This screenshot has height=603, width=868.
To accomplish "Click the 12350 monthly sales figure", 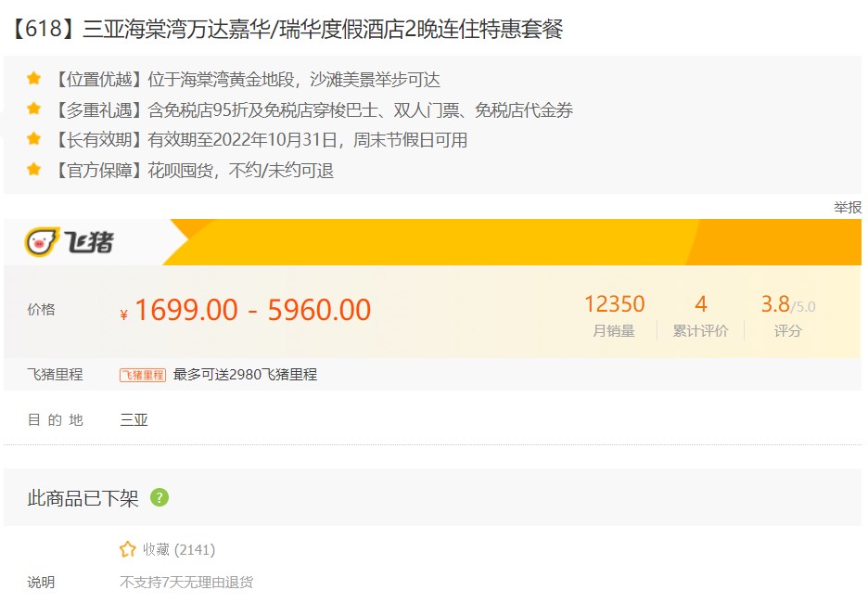I will 615,304.
